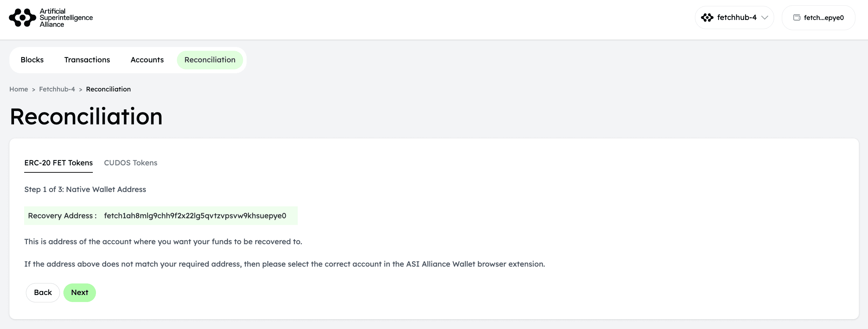Open the fetchhub-4 network selector label
The image size is (868, 329).
[737, 18]
